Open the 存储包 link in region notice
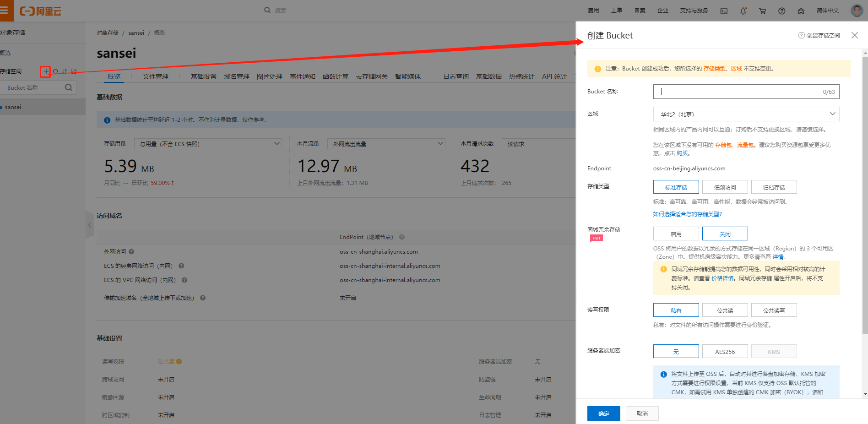Viewport: 868px width, 424px height. pos(723,145)
